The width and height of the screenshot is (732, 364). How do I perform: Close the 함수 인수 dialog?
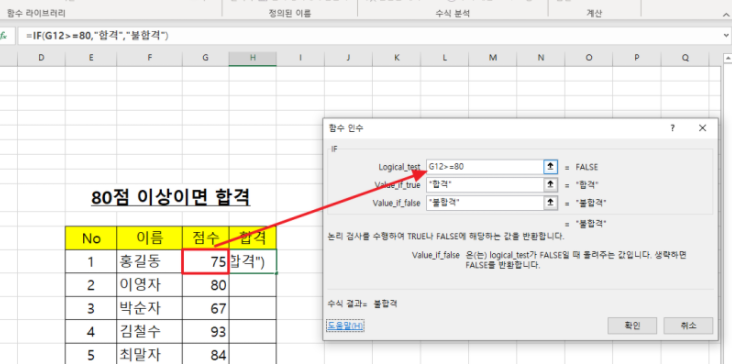(702, 128)
